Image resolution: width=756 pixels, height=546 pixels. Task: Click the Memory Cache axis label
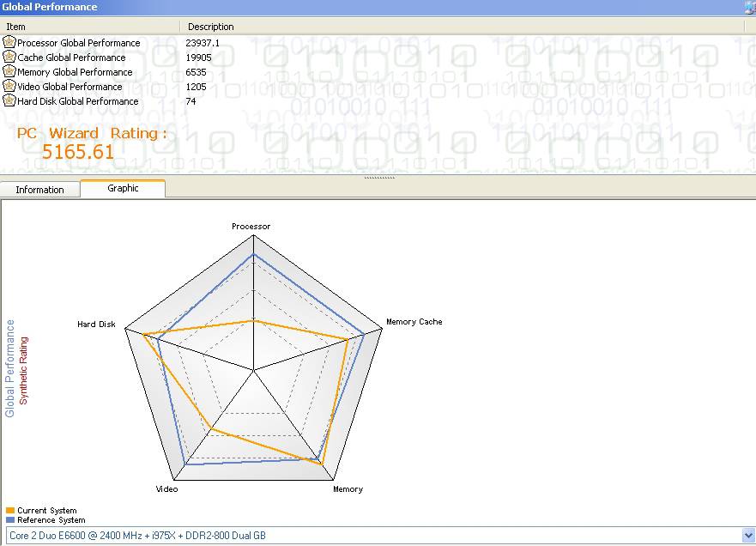click(x=414, y=322)
